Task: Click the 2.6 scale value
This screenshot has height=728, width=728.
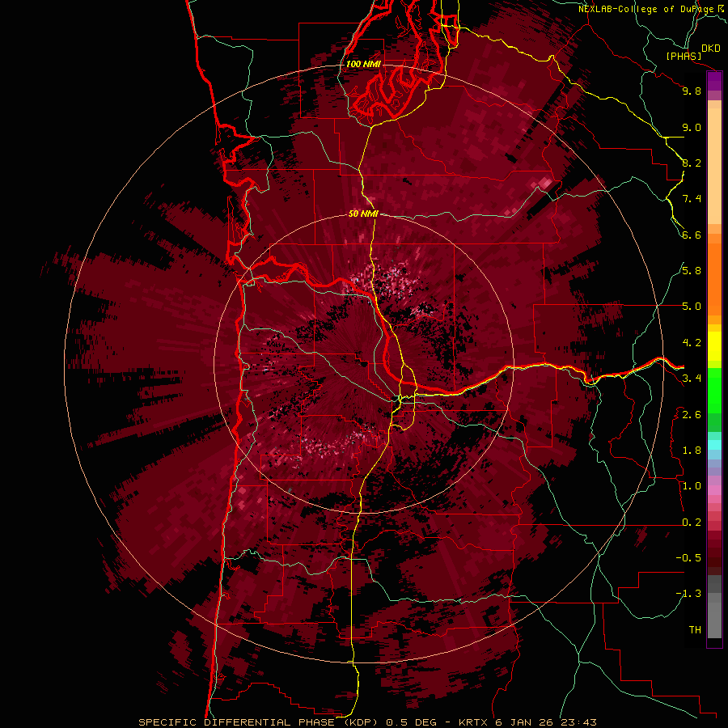Action: click(692, 415)
